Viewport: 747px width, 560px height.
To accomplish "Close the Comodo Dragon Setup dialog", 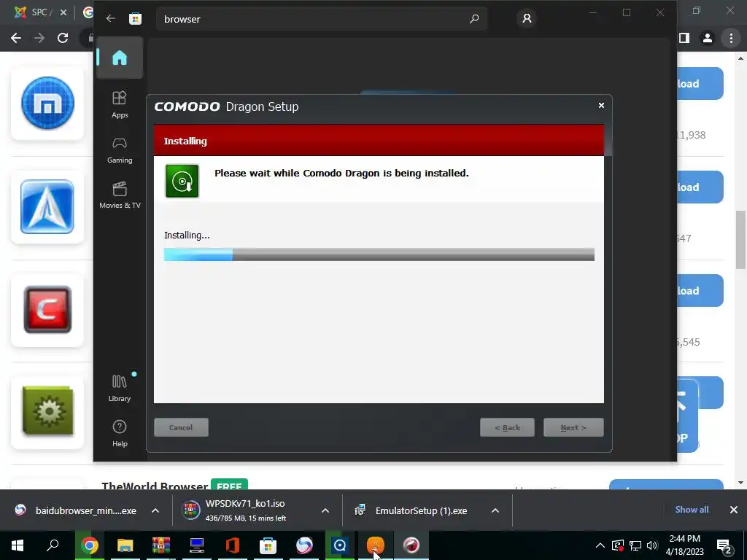I will coord(601,105).
